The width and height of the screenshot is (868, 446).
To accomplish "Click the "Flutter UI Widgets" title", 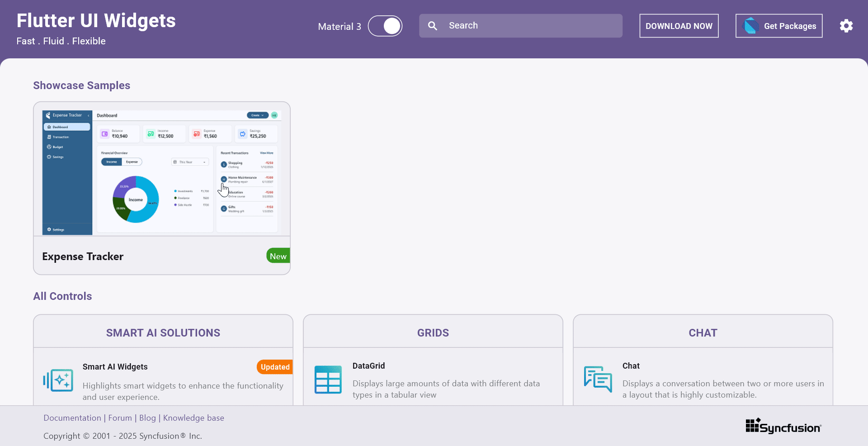I will pyautogui.click(x=96, y=21).
